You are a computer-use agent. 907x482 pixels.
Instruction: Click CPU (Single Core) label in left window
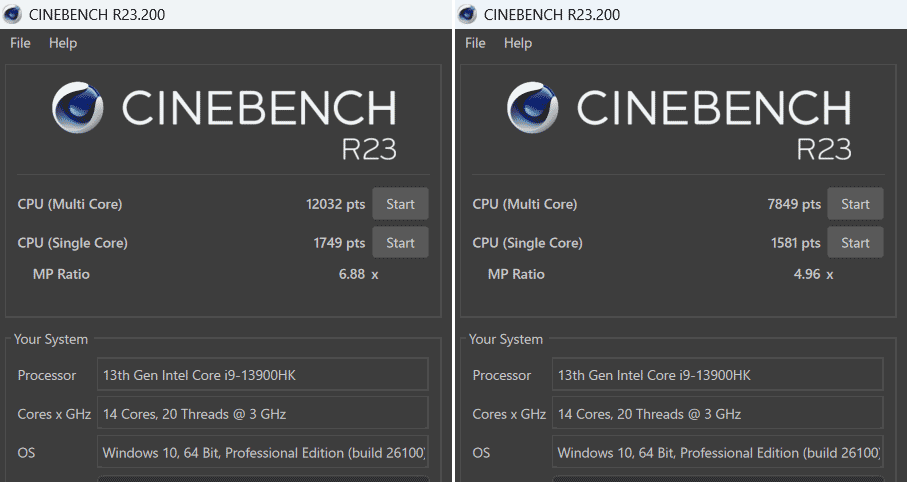point(72,243)
